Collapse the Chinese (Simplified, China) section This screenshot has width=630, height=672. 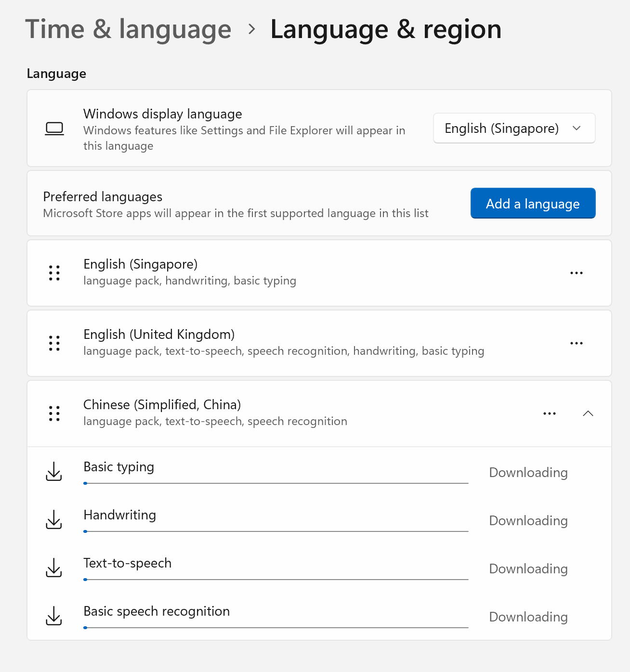click(x=588, y=414)
